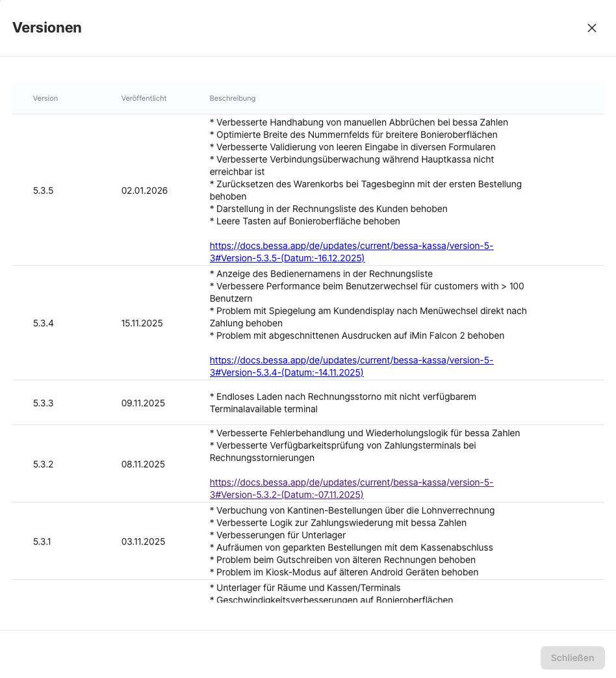Select the version number 5.3.4 cell
616x678 pixels.
coord(44,323)
